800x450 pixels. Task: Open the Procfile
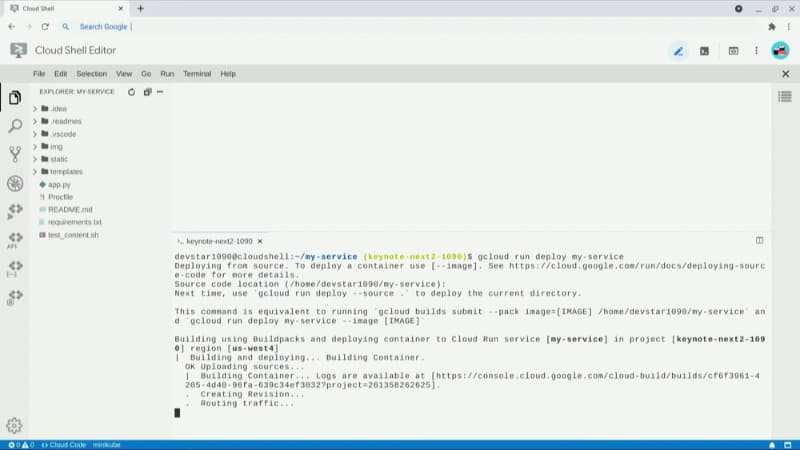[x=60, y=197]
